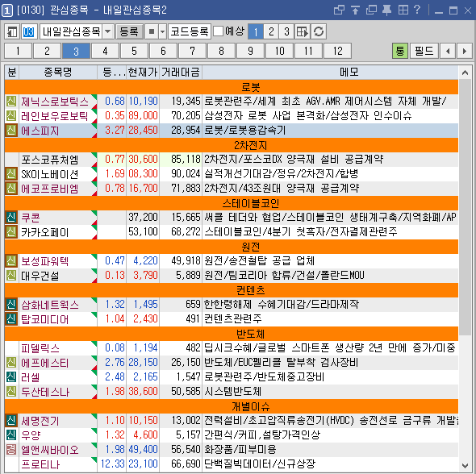The width and height of the screenshot is (476, 474).
Task: Click the 신 badge beside 에스피지
Action: 11,130
